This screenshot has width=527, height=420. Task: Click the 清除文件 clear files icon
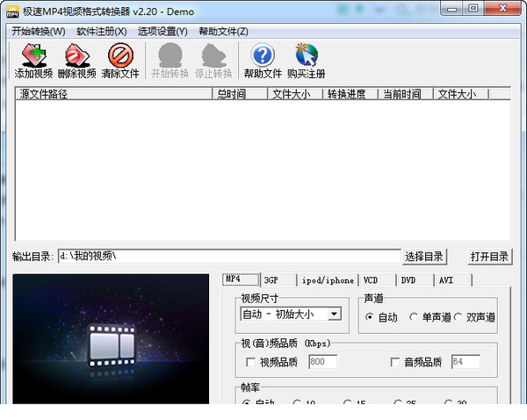120,61
